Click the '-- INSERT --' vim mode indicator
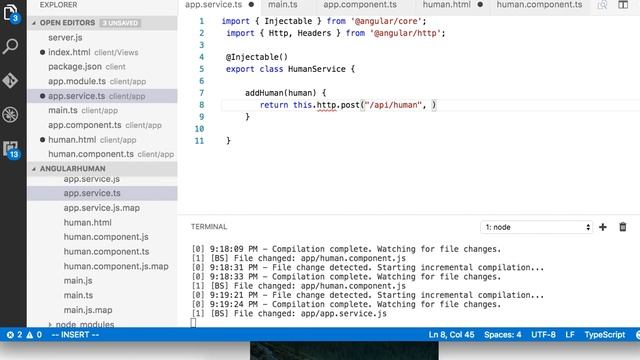The width and height of the screenshot is (640, 360). click(75, 335)
